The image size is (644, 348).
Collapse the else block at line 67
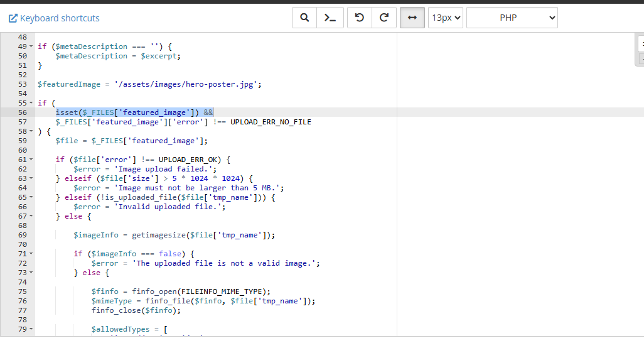[x=31, y=216]
